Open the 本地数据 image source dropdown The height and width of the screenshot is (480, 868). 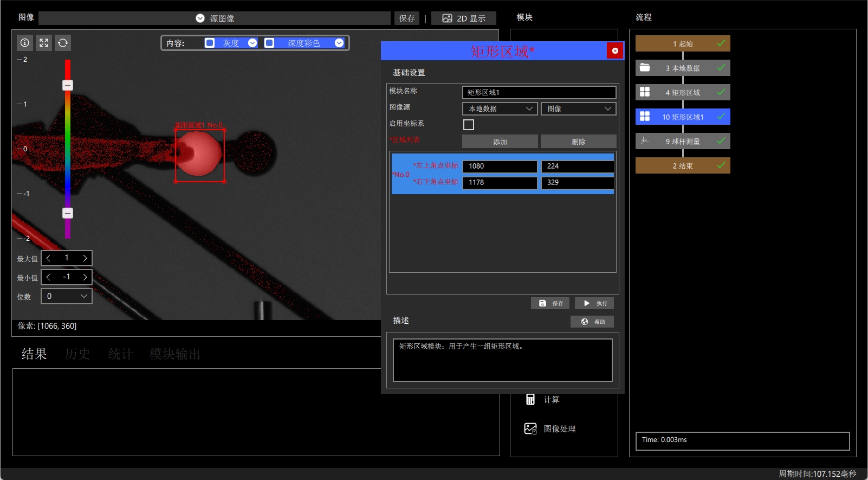point(500,108)
